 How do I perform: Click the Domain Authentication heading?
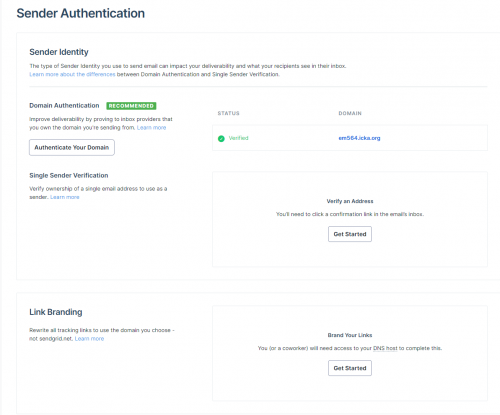coord(64,106)
